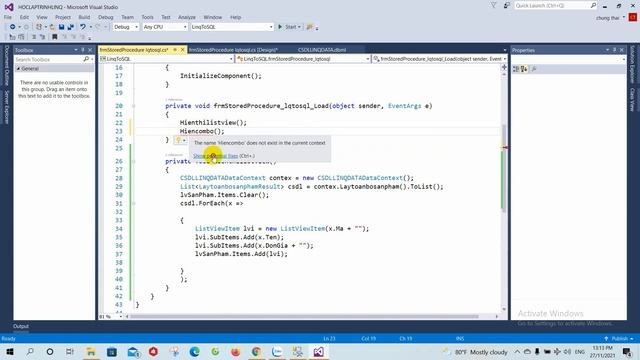Click the Start debugging button

tap(290, 27)
